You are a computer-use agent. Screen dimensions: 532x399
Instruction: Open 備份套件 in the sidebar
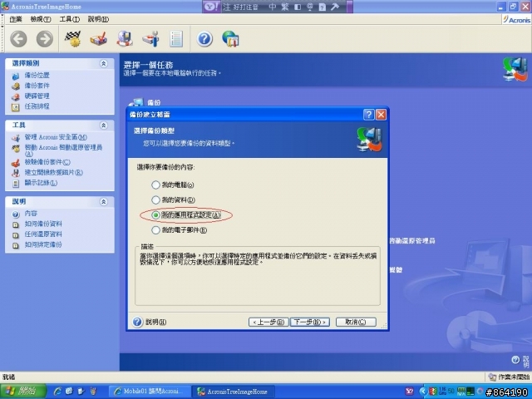[37, 86]
